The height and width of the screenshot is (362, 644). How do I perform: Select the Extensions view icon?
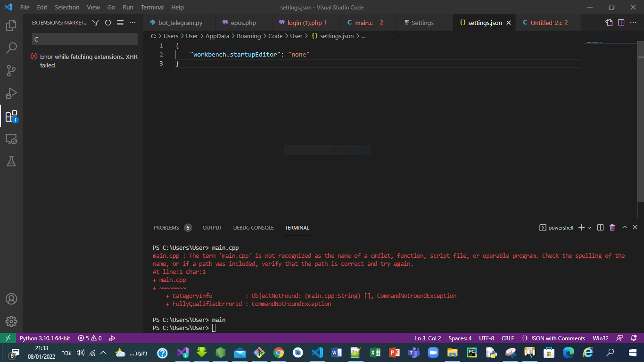pyautogui.click(x=11, y=116)
